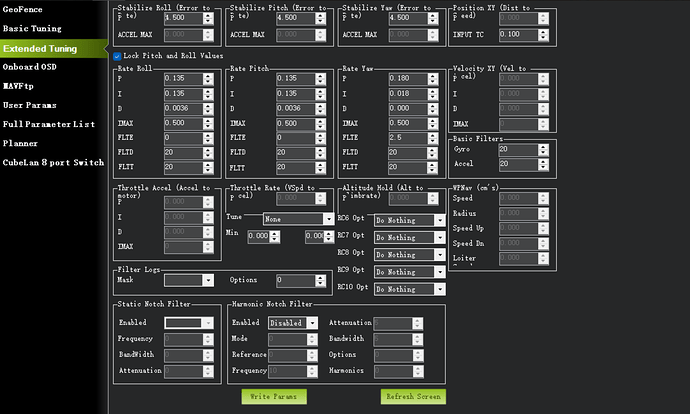The width and height of the screenshot is (690, 414).
Task: Open User Params page
Action: (29, 105)
